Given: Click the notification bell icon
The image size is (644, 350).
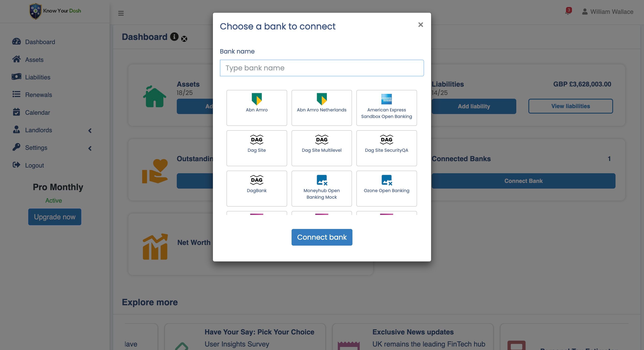Looking at the screenshot, I should [x=568, y=12].
